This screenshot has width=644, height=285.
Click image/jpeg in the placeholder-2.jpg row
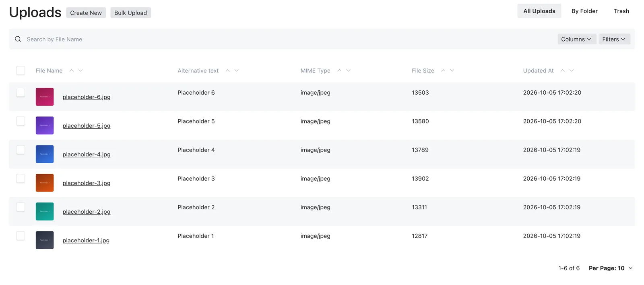(x=315, y=207)
